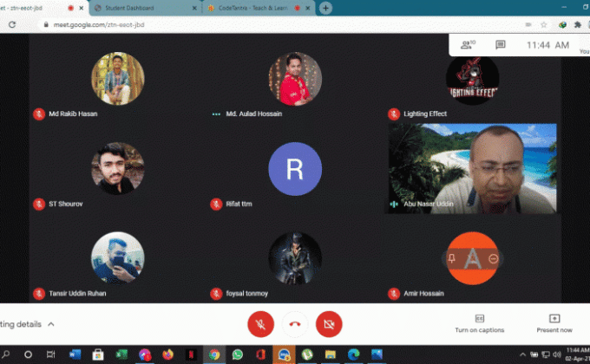Click muted mic icon beside foysal tonmoy

216,293
